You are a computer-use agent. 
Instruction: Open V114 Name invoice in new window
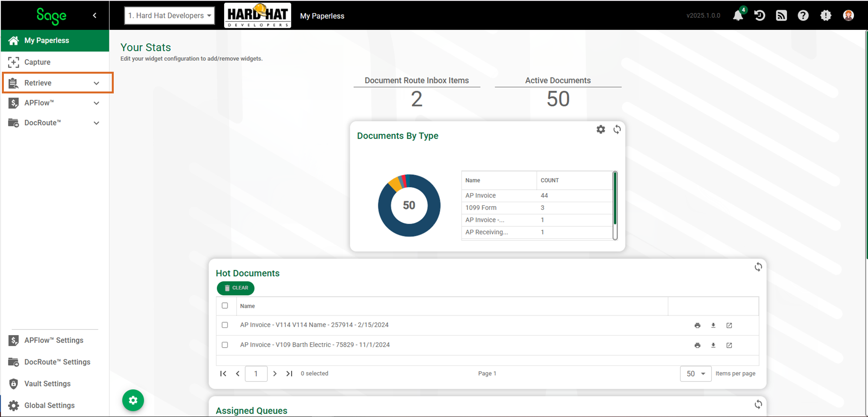coord(729,326)
